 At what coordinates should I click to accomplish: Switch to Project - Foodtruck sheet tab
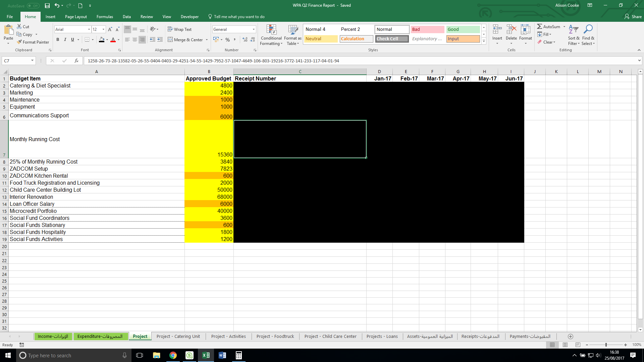pyautogui.click(x=275, y=336)
